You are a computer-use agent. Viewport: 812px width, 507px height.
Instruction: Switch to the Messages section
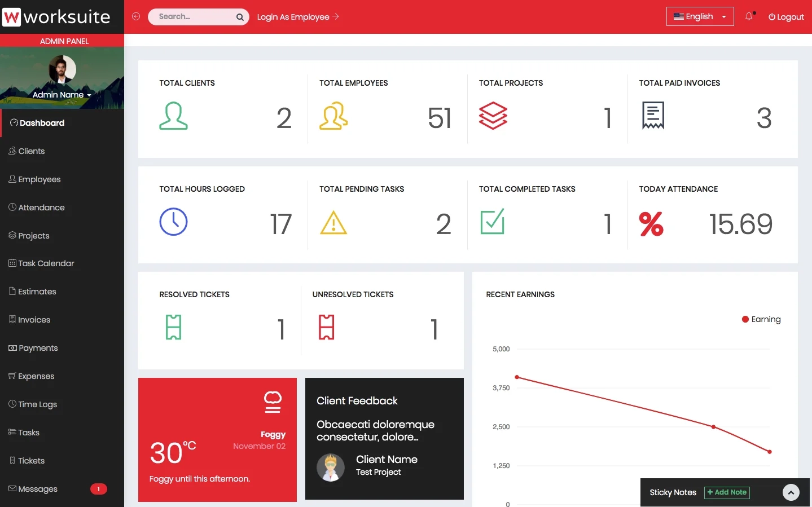pos(37,488)
